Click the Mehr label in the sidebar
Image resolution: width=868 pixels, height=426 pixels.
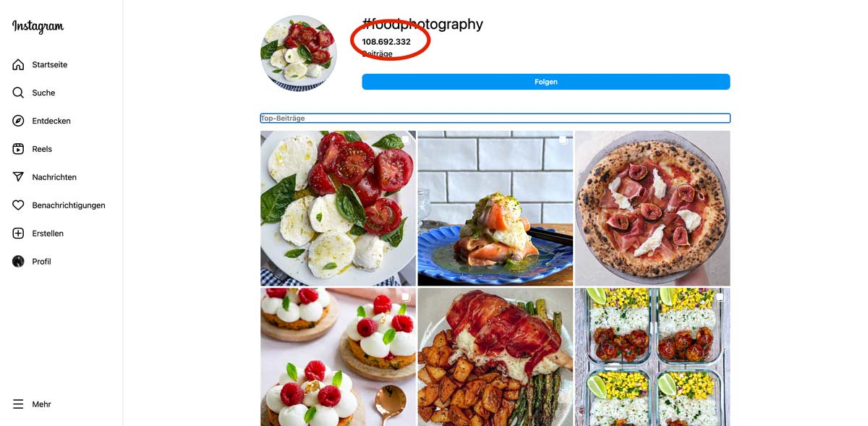tap(41, 404)
